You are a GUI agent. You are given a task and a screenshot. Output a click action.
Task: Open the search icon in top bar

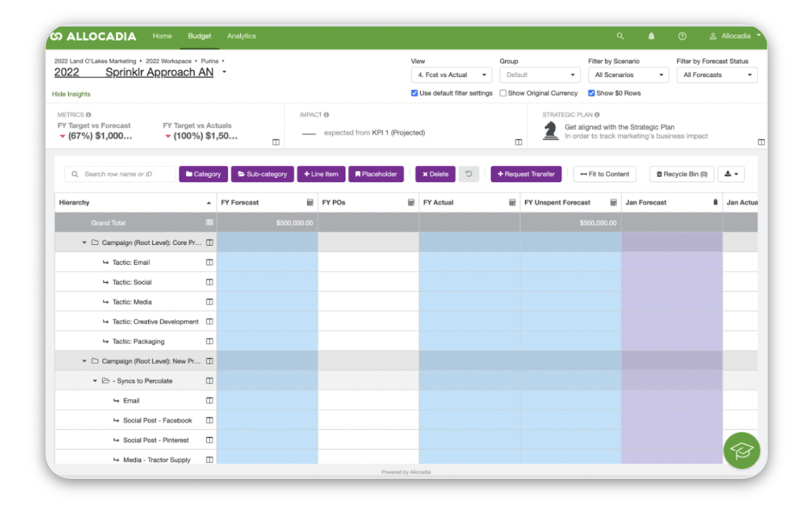tap(620, 36)
